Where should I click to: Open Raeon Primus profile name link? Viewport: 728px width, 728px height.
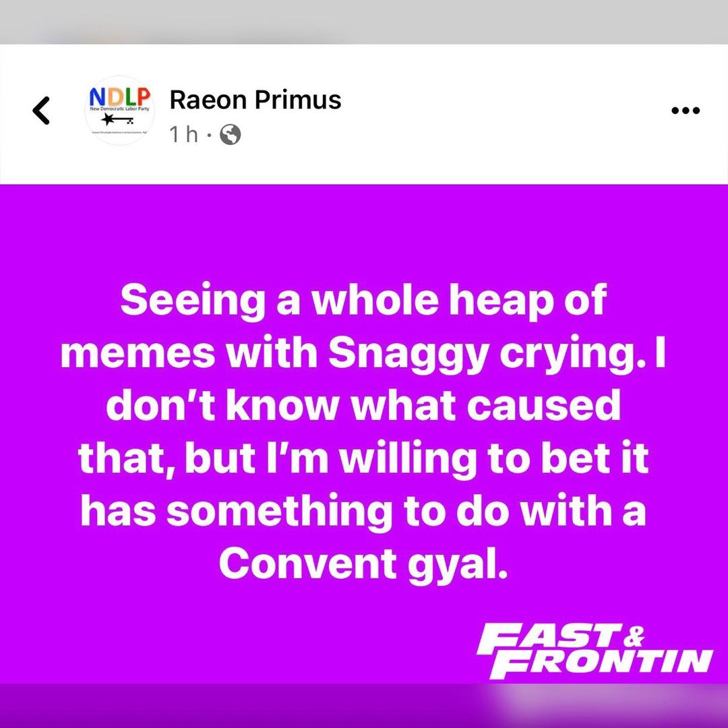pos(255,100)
